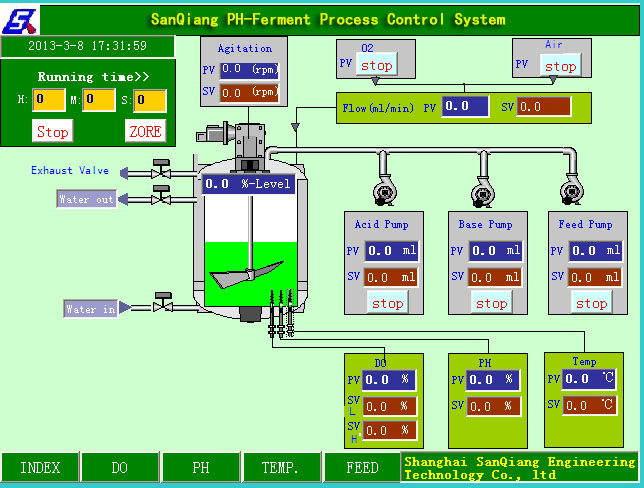This screenshot has width=644, height=488.
Task: Select the Agitation SV rpm field
Action: (248, 92)
